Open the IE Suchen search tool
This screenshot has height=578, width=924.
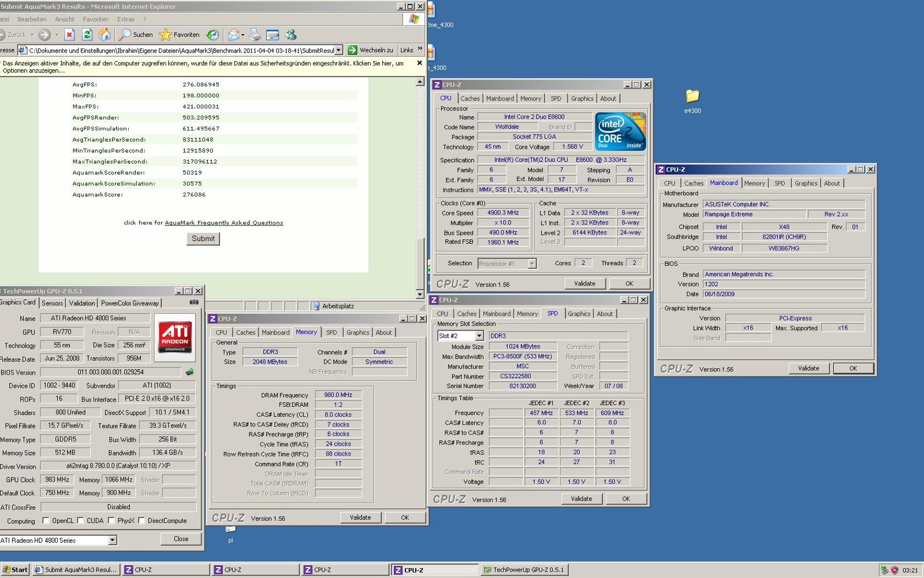coord(136,35)
